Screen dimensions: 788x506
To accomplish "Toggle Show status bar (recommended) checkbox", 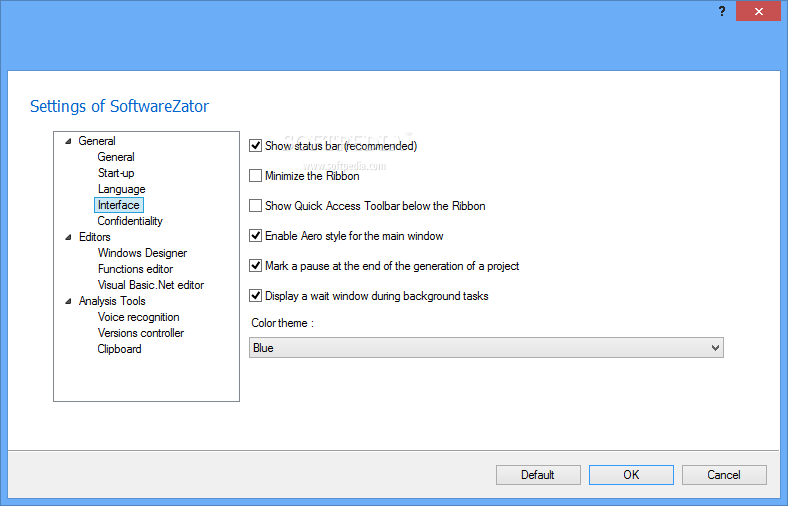I will tap(256, 146).
